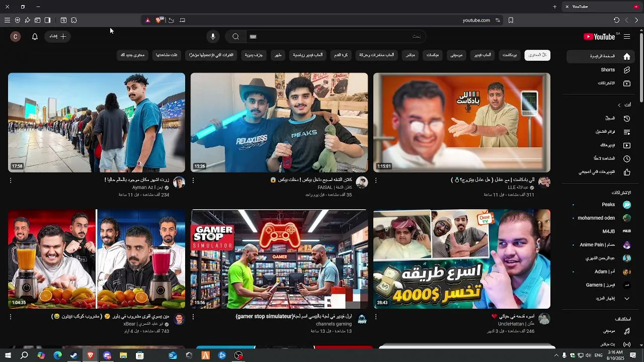644x362 pixels.
Task: Open the Brave main hamburger menu
Action: (x=7, y=20)
